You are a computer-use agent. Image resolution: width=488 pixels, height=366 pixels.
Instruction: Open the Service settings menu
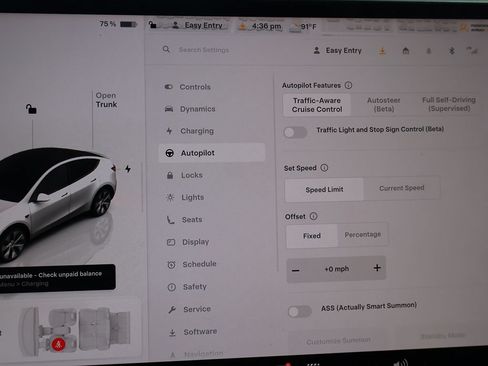click(x=197, y=309)
